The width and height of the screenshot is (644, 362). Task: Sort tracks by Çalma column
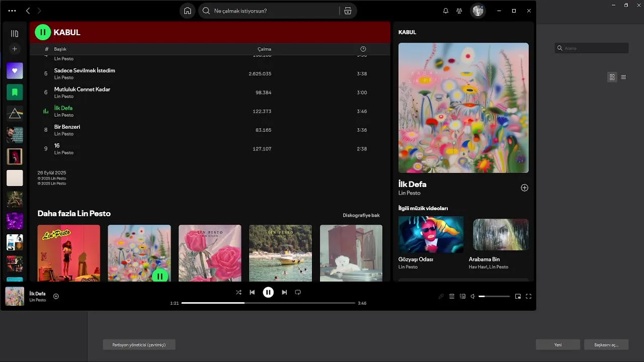click(x=264, y=49)
